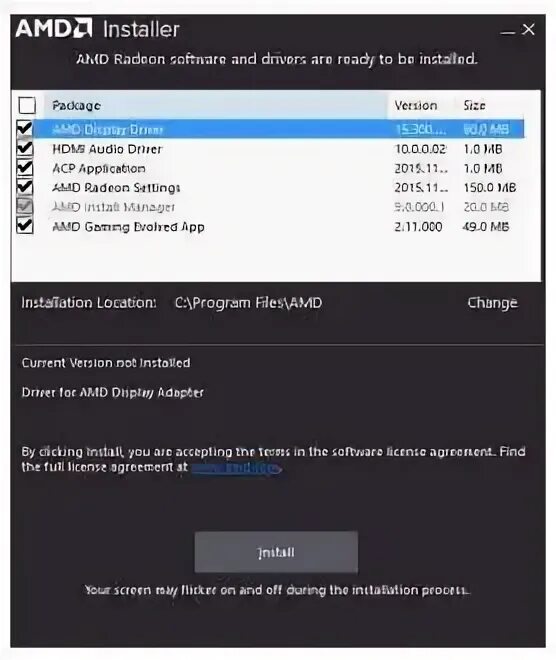Click the Install button
Screen dimensions: 556x660
pyautogui.click(x=276, y=552)
